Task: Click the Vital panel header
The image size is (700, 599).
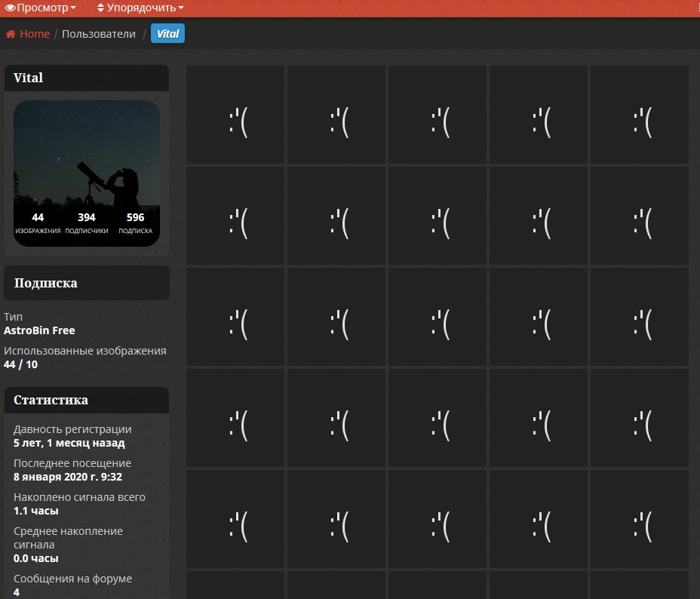Action: tap(87, 78)
